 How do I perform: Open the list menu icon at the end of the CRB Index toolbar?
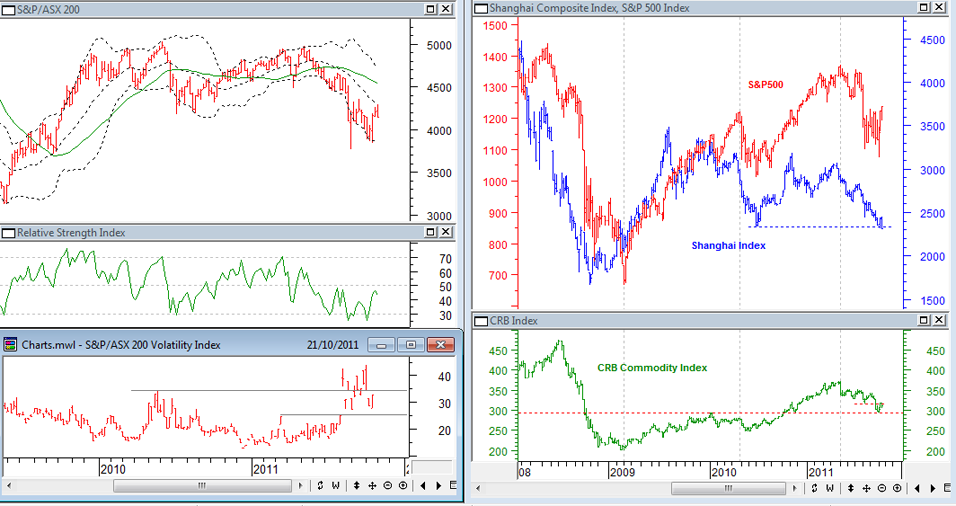[947, 488]
